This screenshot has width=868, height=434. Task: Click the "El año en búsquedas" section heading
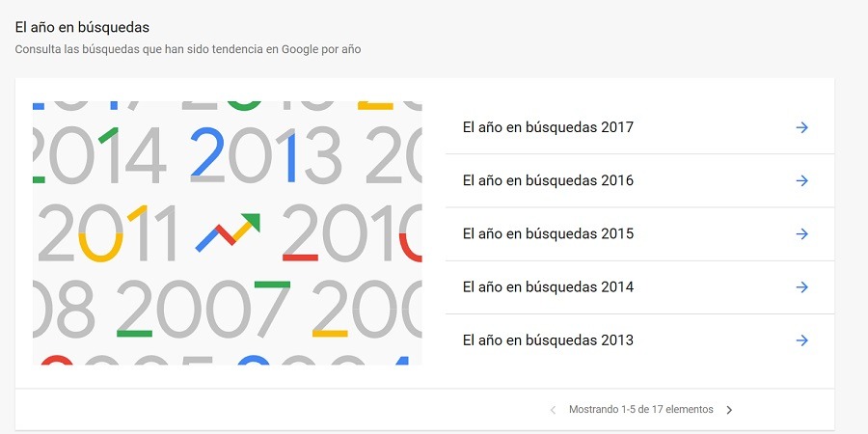pyautogui.click(x=82, y=27)
